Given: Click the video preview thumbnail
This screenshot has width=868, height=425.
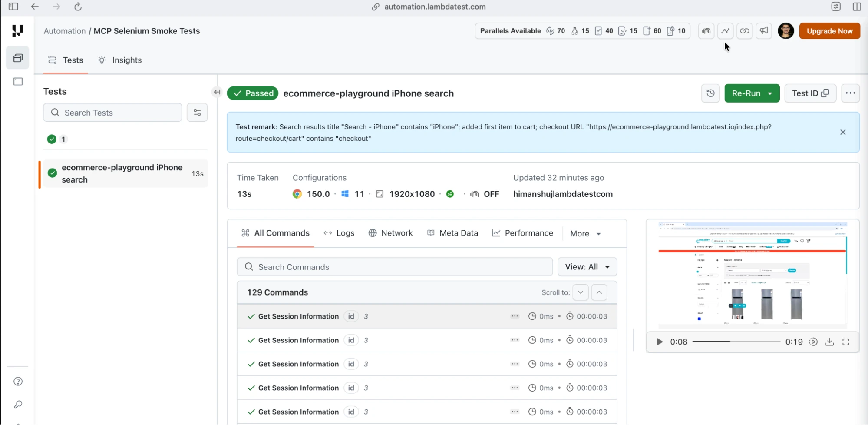Looking at the screenshot, I should [752, 275].
